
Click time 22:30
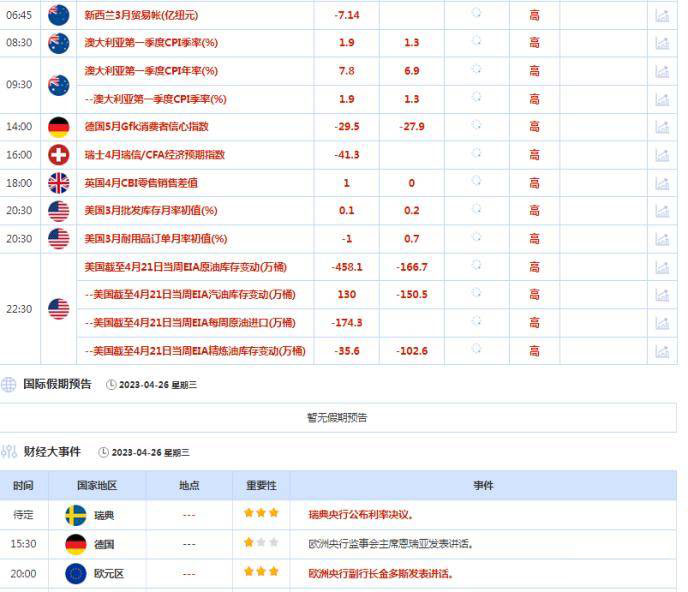19,309
